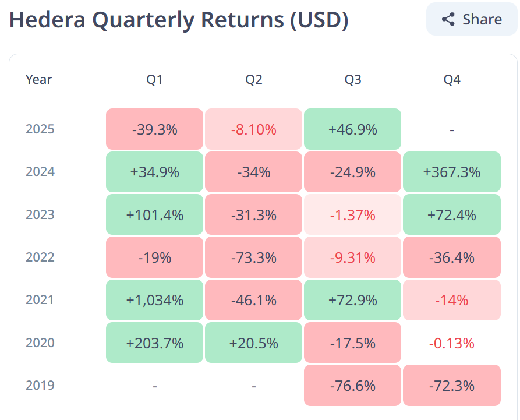Click the Share button
The width and height of the screenshot is (520, 420).
471,19
